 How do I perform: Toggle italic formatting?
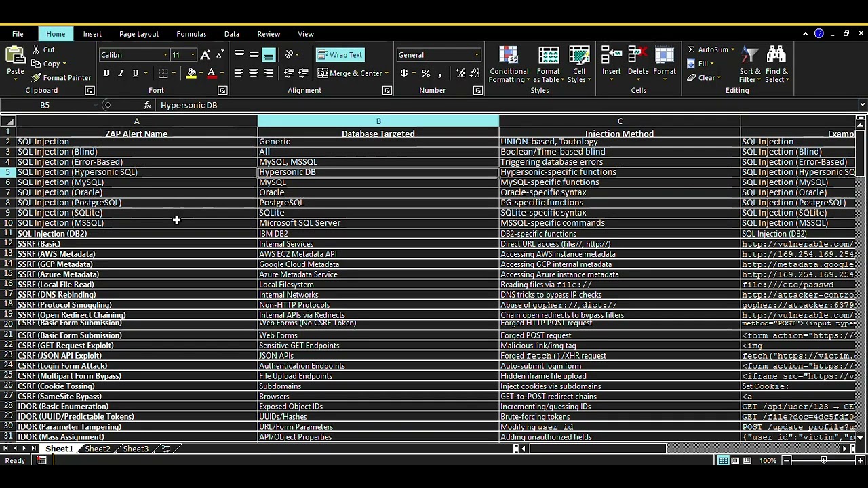point(121,73)
